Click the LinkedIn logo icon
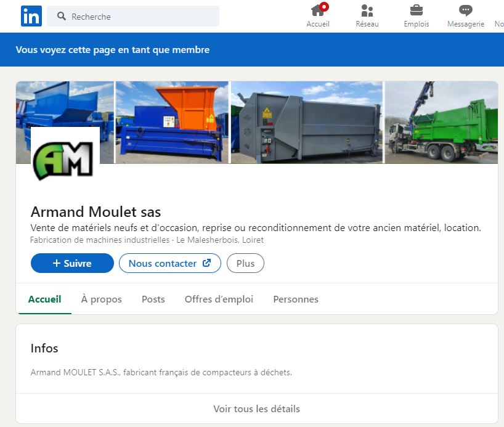 pos(31,16)
